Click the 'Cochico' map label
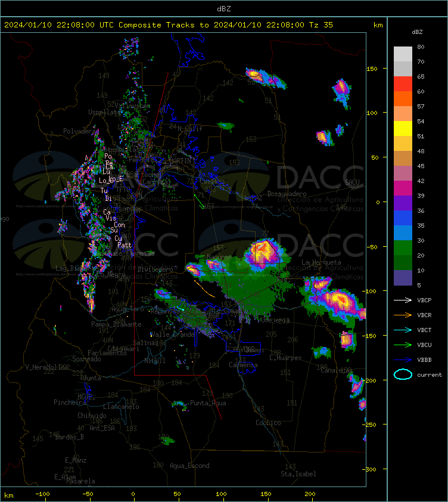 coord(268,423)
